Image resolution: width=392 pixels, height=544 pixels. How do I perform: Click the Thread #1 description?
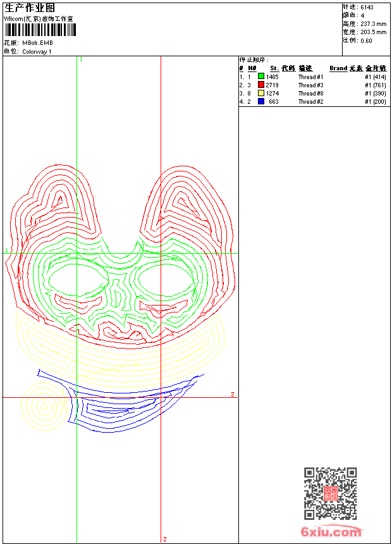tap(311, 77)
